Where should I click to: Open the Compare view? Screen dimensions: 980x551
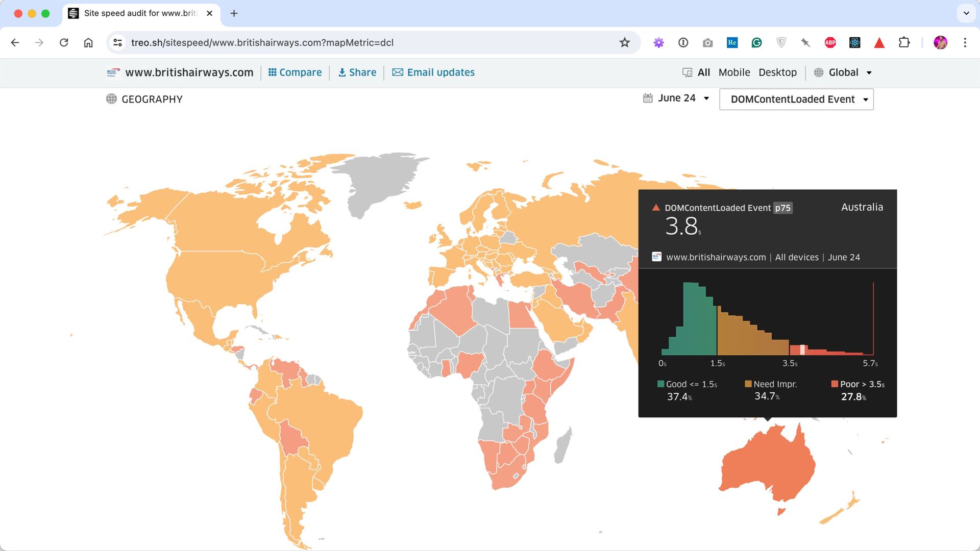[x=295, y=72]
